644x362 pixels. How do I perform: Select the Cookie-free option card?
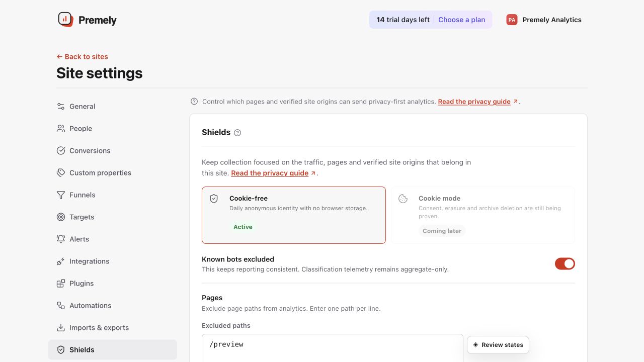[294, 215]
